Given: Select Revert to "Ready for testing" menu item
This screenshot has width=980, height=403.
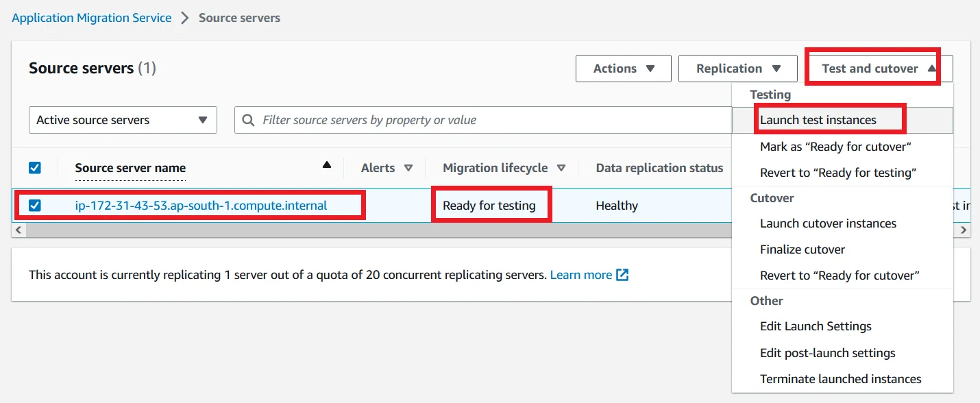Looking at the screenshot, I should 842,173.
